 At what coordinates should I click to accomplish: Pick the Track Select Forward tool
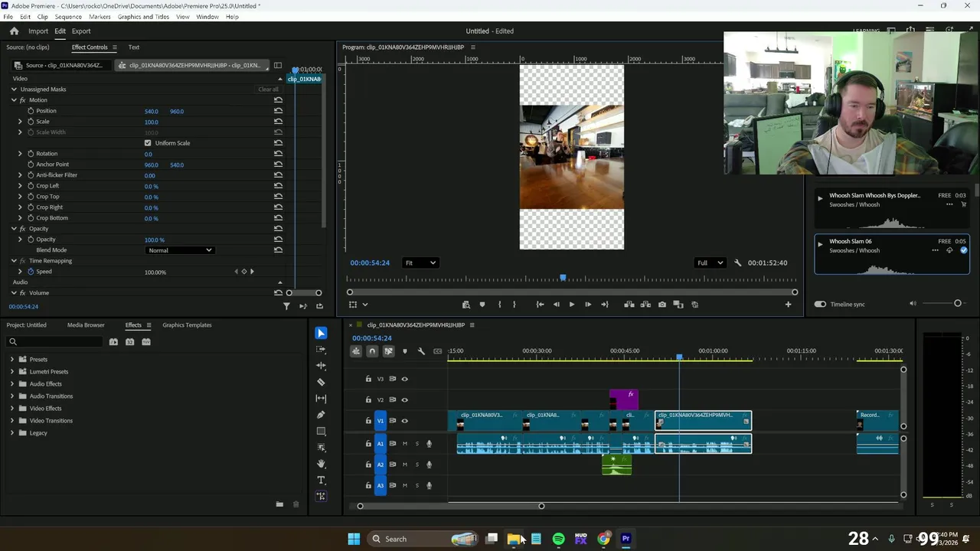click(321, 349)
